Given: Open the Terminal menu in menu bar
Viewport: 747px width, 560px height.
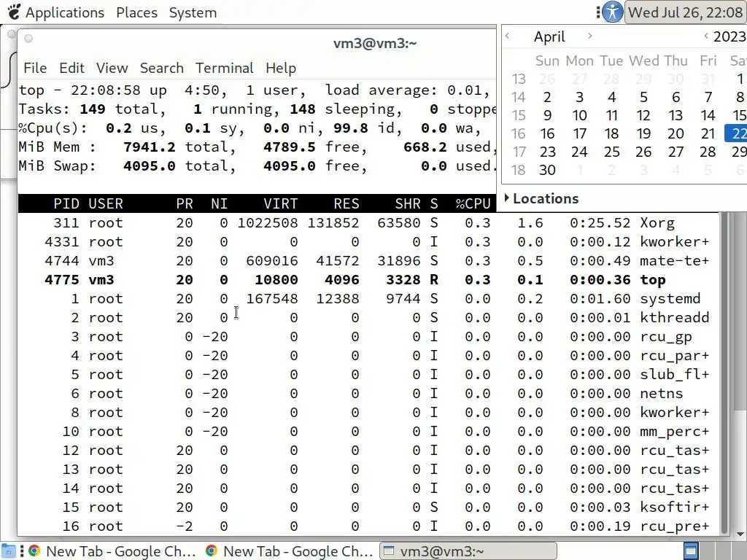Looking at the screenshot, I should (225, 68).
